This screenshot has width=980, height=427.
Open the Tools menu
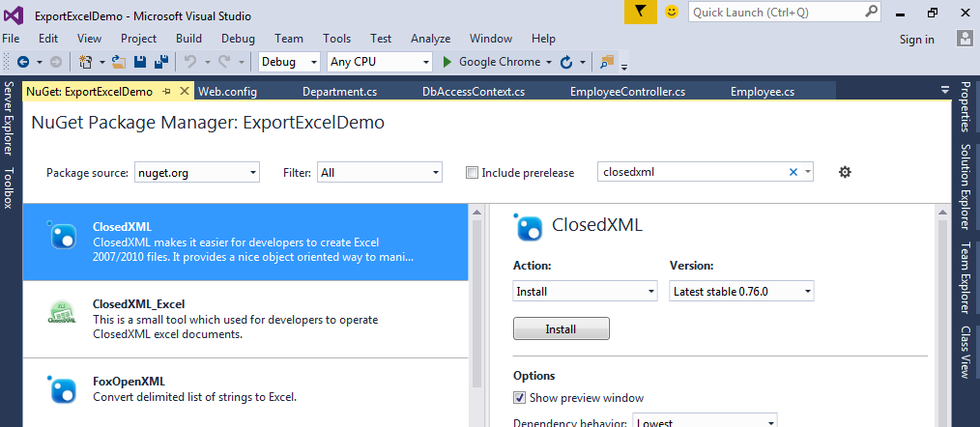click(x=337, y=39)
